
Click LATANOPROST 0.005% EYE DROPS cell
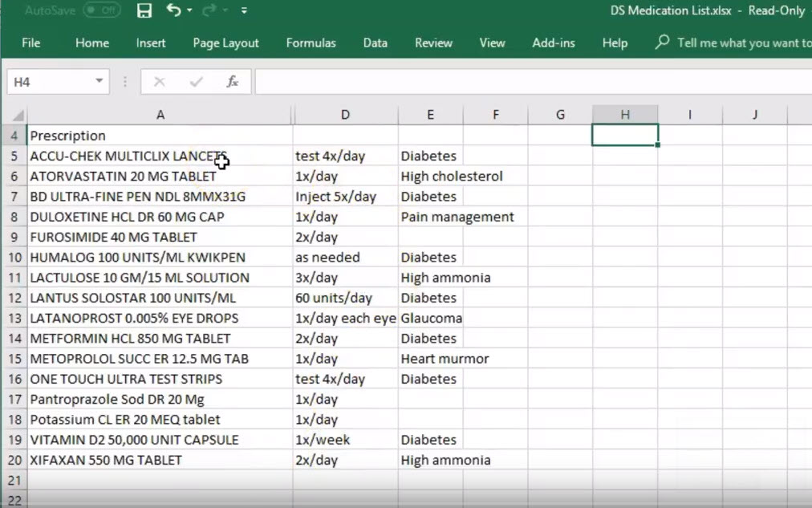point(160,318)
